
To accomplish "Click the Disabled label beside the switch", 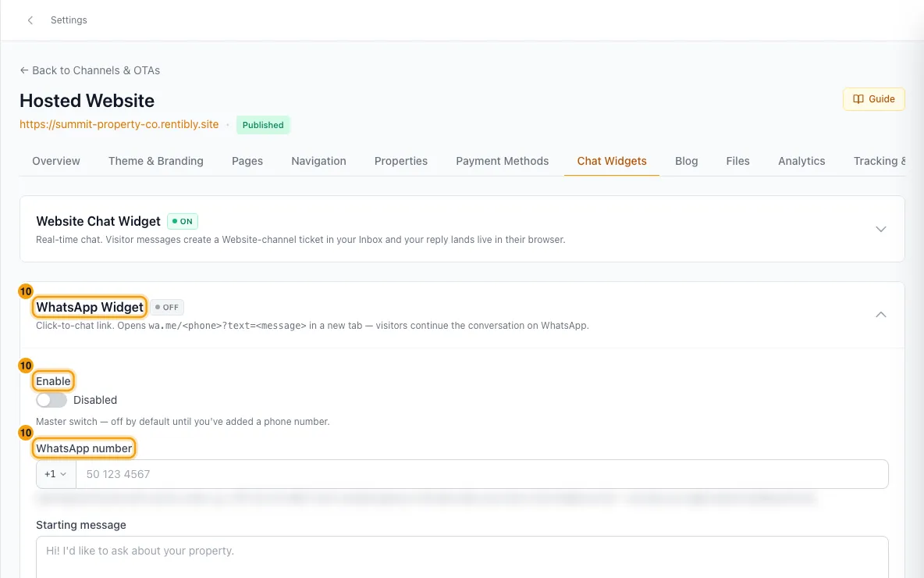I will [95, 400].
